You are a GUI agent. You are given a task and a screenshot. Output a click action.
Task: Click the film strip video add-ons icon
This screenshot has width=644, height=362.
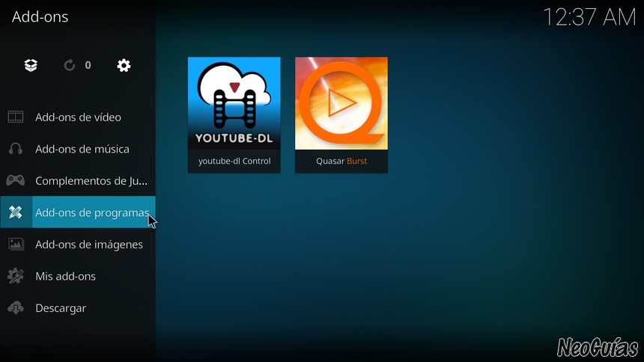coord(16,117)
